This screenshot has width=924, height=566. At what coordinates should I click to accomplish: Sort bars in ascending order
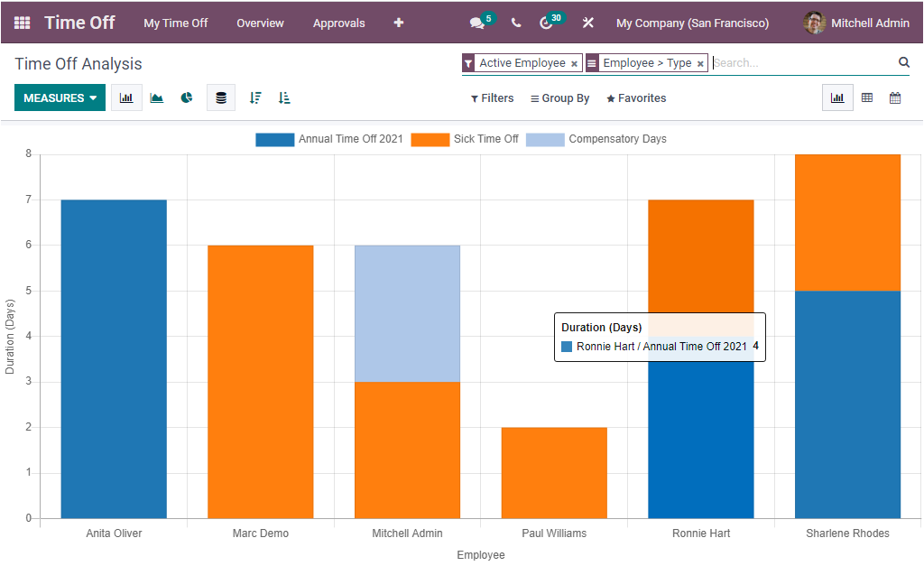tap(284, 97)
